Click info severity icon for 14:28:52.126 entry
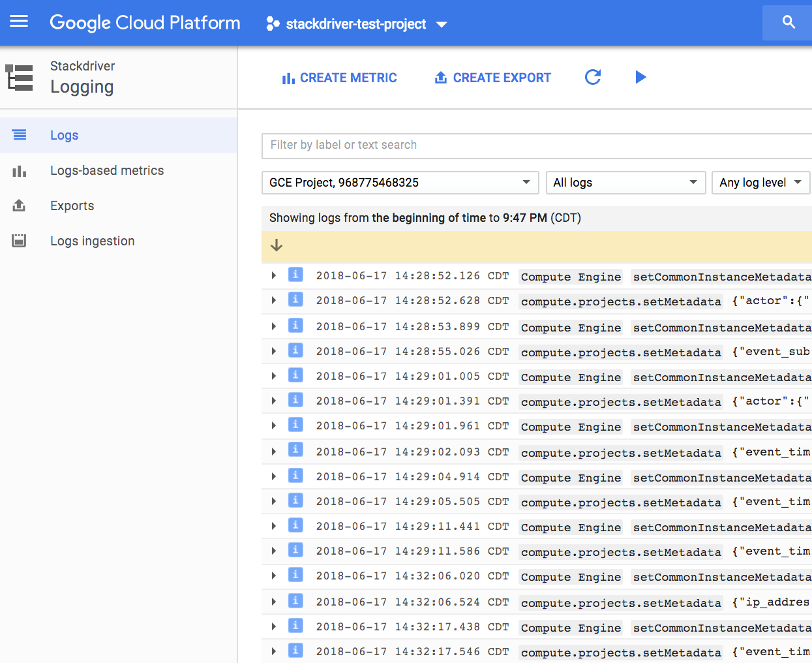 [295, 275]
